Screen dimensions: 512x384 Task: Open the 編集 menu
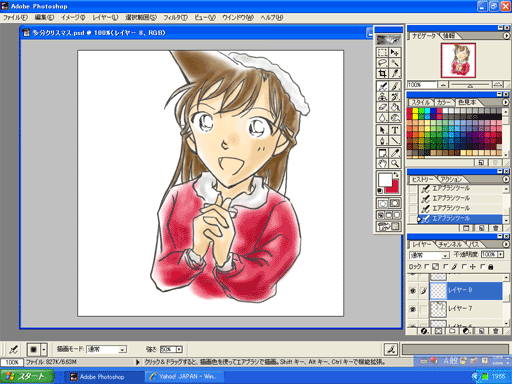point(44,17)
